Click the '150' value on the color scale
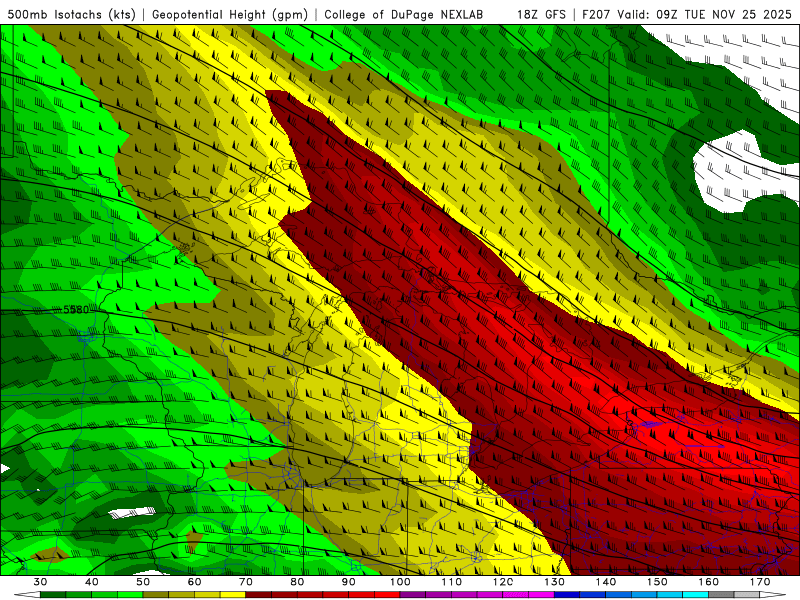 pyautogui.click(x=657, y=582)
